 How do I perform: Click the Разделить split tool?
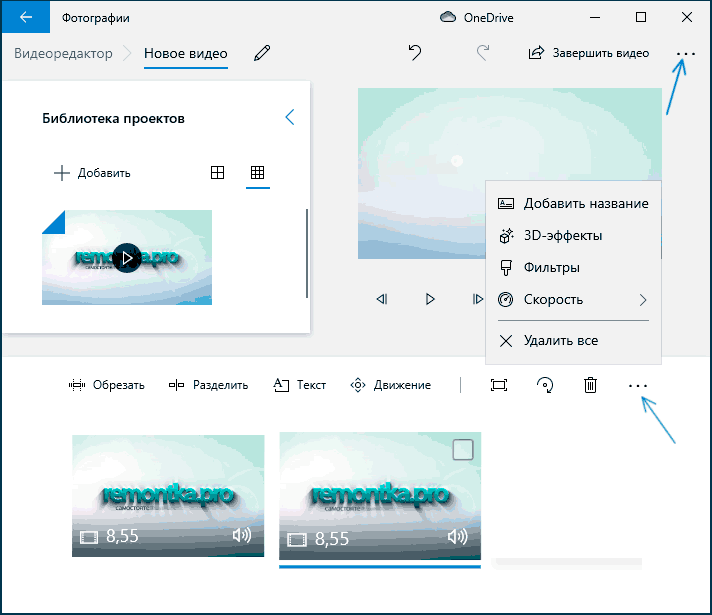click(x=208, y=385)
